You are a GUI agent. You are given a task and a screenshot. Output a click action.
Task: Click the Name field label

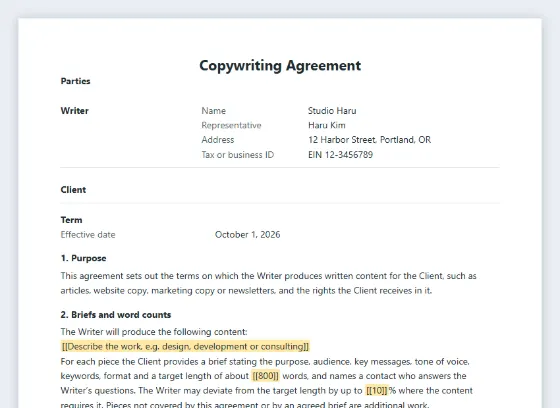point(214,111)
